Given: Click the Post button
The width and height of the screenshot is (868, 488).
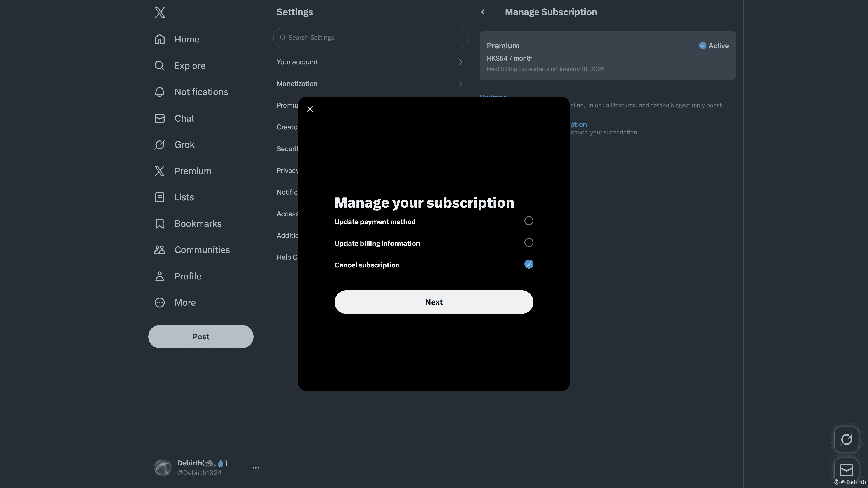Looking at the screenshot, I should tap(201, 336).
